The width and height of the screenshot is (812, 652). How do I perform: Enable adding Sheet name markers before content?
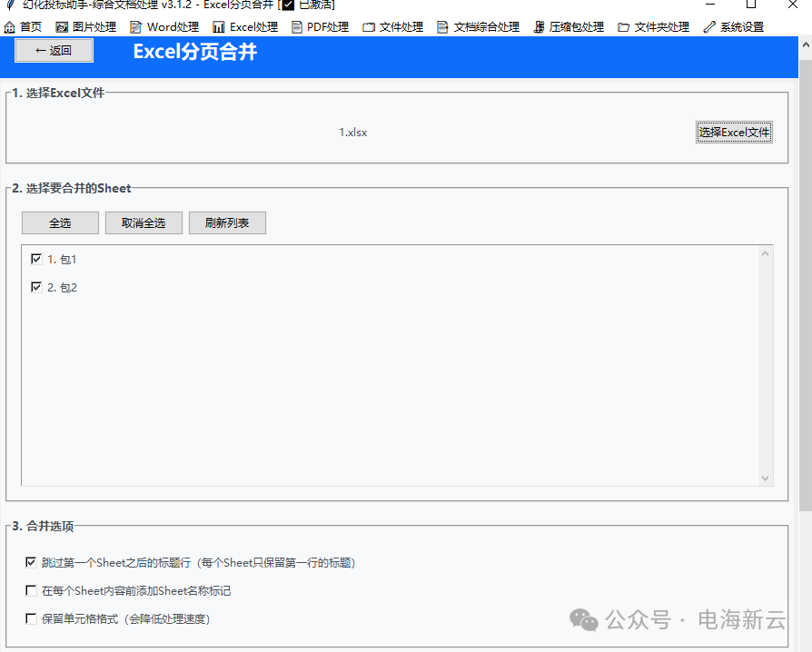[31, 590]
